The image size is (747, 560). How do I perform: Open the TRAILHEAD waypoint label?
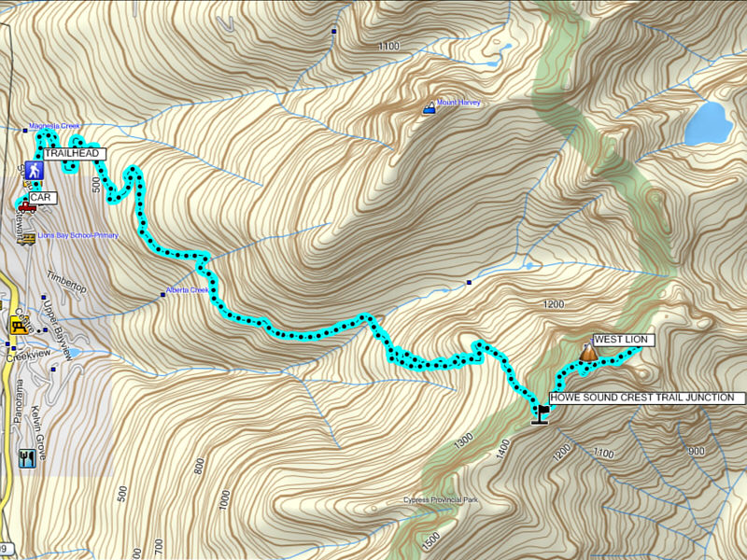point(75,154)
